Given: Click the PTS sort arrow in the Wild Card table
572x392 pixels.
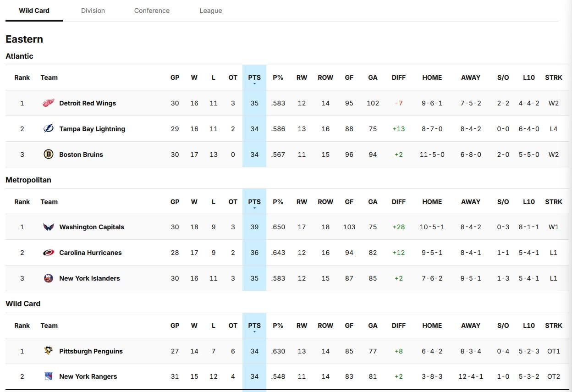Looking at the screenshot, I should [x=254, y=331].
